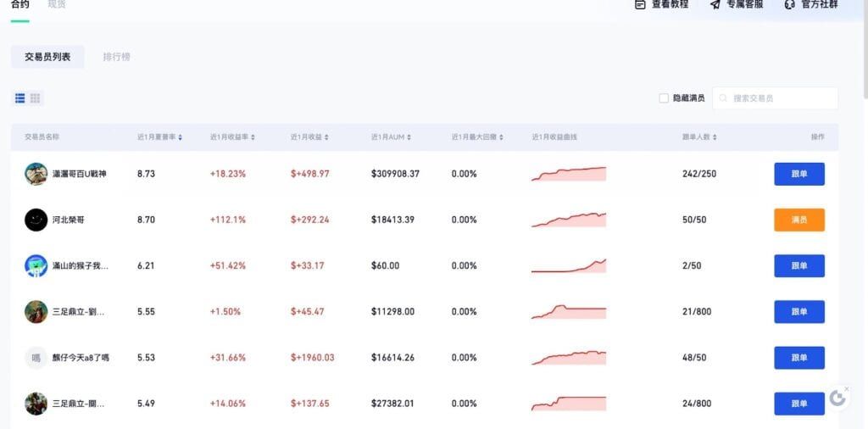Open 飄仔今天a8了嗎 profit curve chart
The width and height of the screenshot is (868, 429).
(569, 358)
